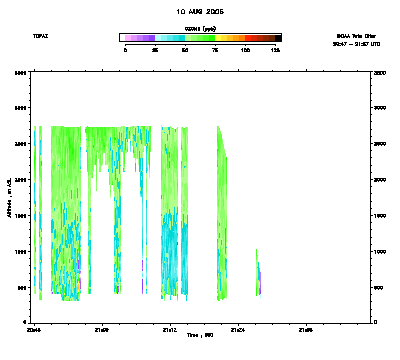Click the left-axis 2000 altitude label

pyautogui.click(x=20, y=180)
